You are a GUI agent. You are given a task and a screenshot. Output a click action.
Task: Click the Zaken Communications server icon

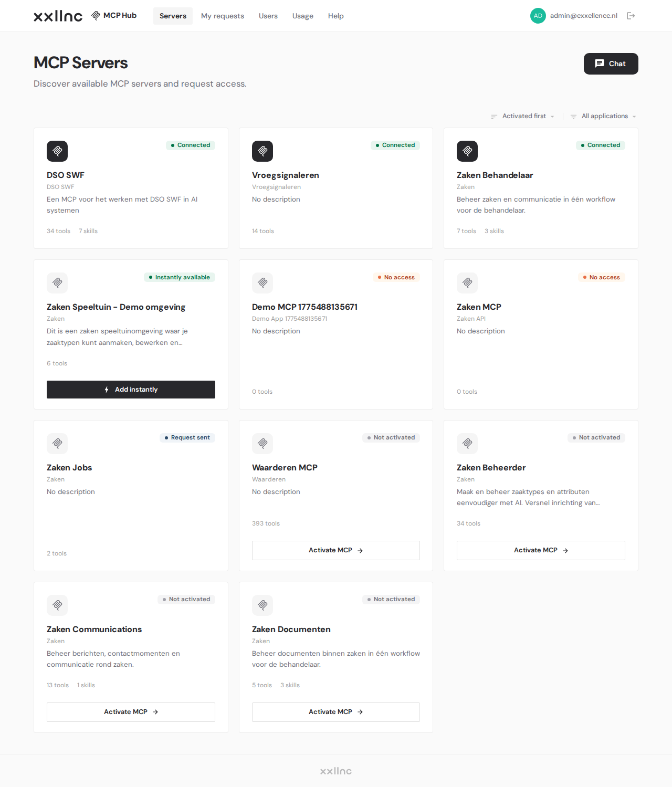click(x=57, y=605)
